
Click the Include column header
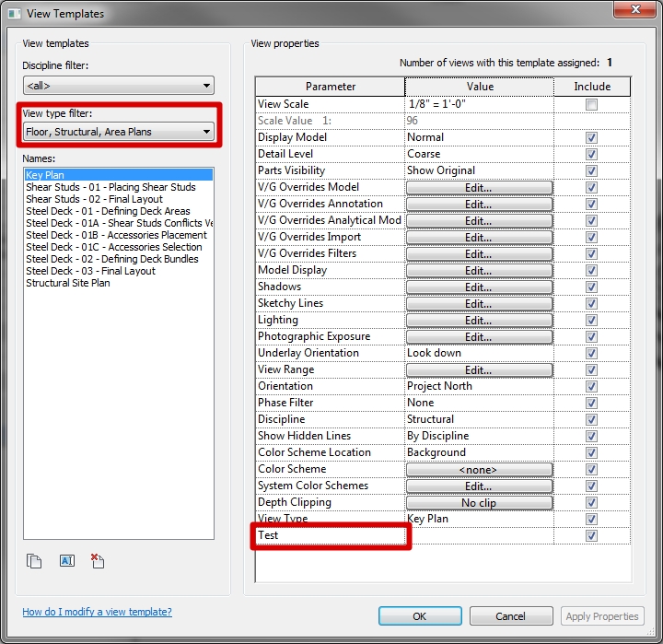tap(592, 87)
